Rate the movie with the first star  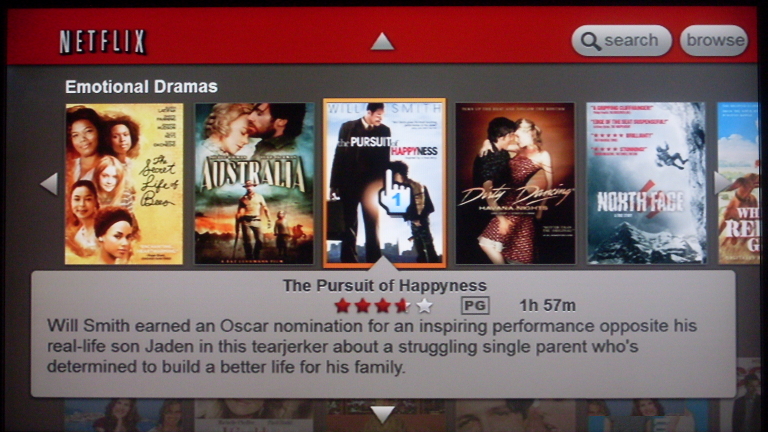[342, 306]
